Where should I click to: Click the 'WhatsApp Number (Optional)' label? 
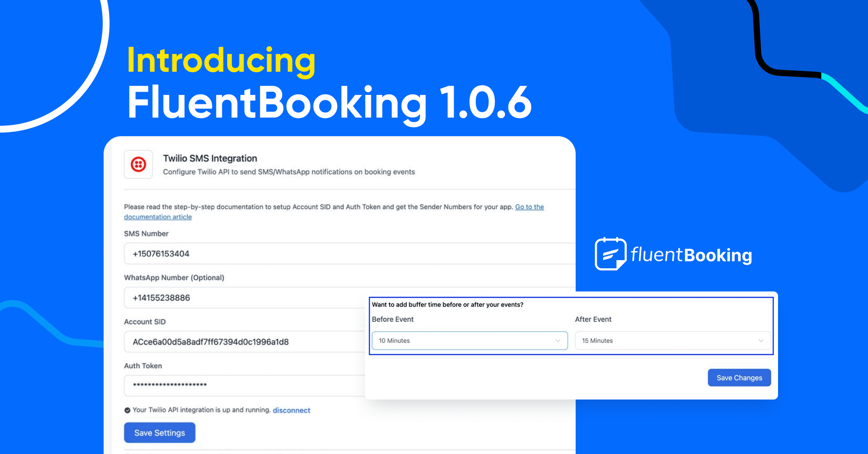point(174,277)
